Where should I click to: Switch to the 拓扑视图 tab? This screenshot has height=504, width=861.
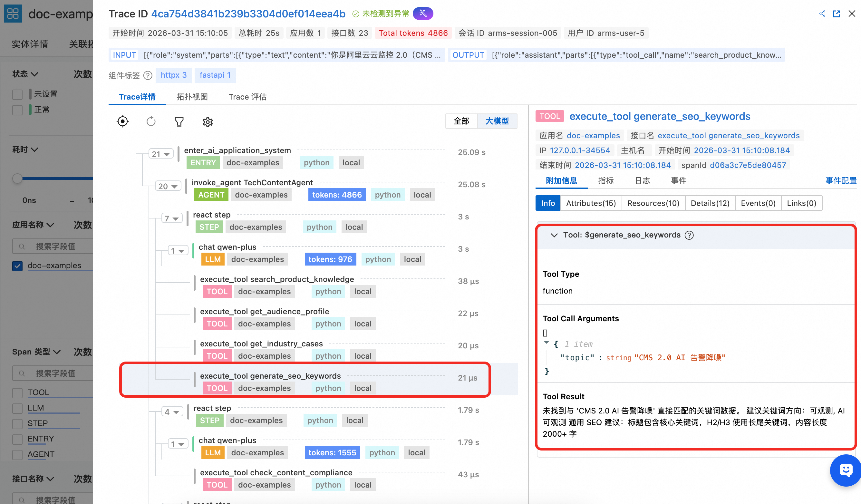(192, 97)
